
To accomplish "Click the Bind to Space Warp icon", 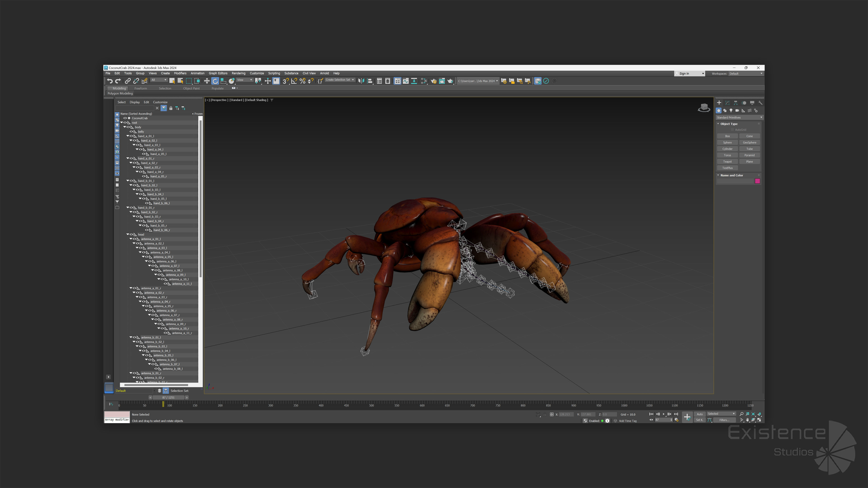I will pos(144,81).
